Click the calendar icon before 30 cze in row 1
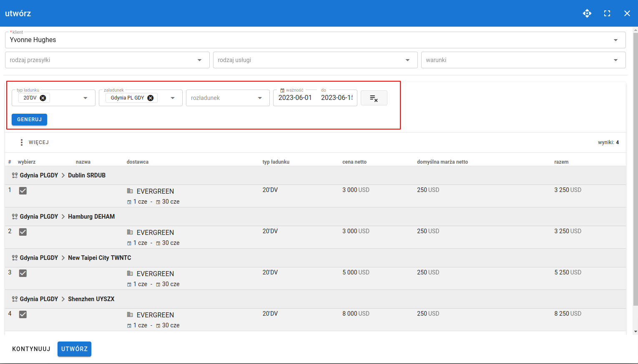 click(x=158, y=202)
